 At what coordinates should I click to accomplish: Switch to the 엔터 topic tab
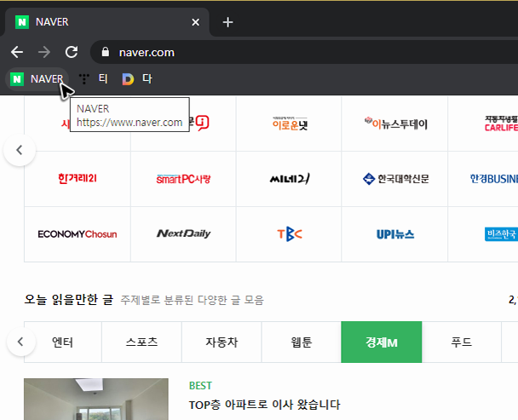click(63, 342)
